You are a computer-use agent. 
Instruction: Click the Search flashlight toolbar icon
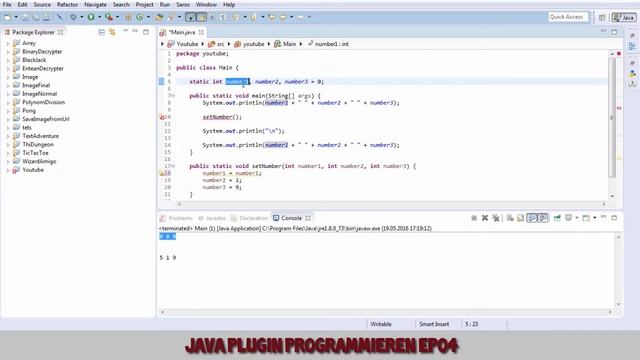171,17
